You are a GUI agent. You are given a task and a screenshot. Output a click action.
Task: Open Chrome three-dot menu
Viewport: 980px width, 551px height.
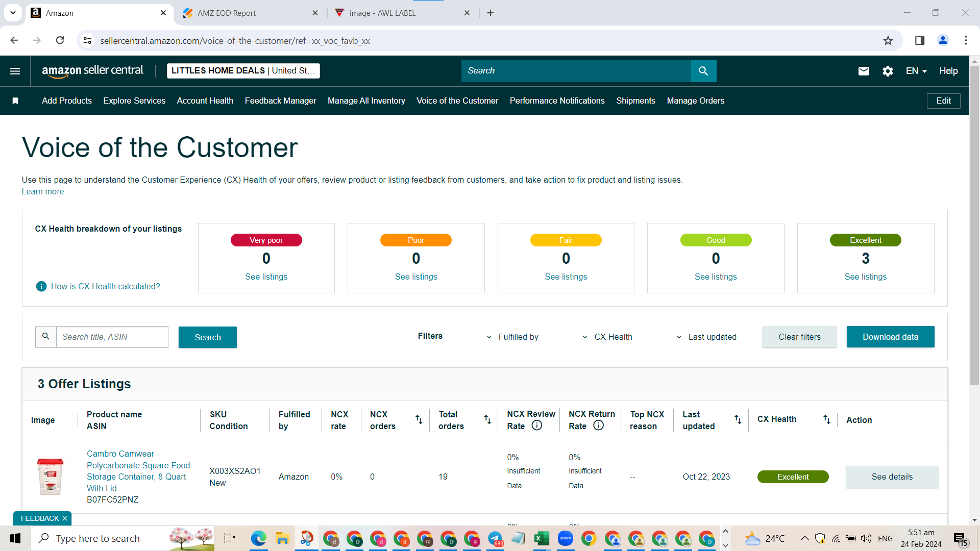pos(966,40)
